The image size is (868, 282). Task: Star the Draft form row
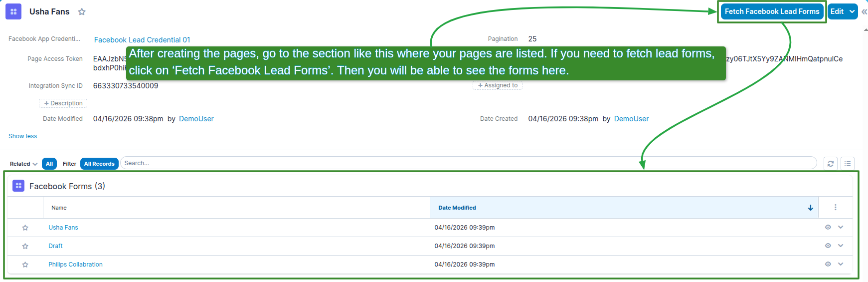(x=25, y=246)
